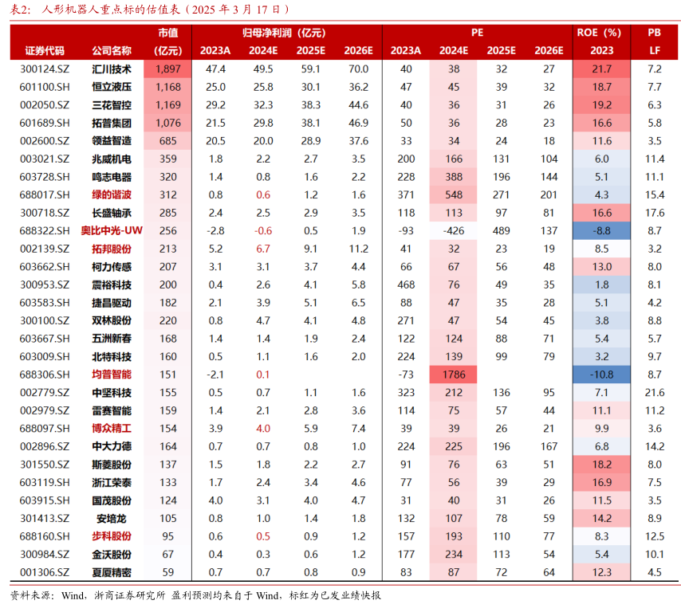
Task: Select the source note "资料来源：Wind，浙商证券研究所"
Action: [x=88, y=595]
